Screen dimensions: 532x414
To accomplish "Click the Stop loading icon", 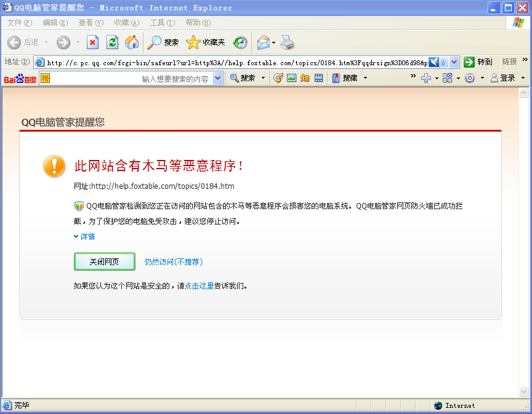I will 92,42.
